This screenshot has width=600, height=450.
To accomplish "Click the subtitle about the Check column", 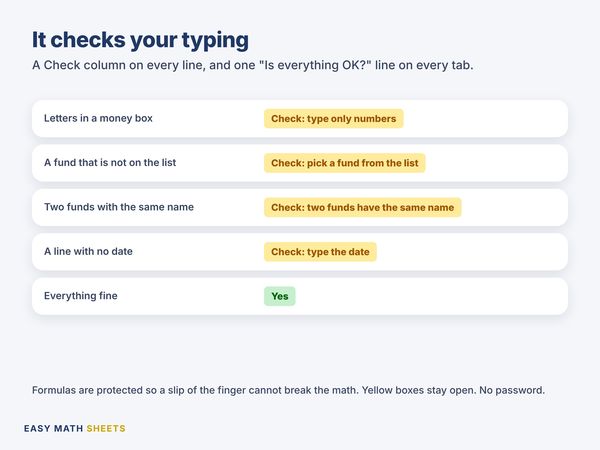I will coord(253,65).
